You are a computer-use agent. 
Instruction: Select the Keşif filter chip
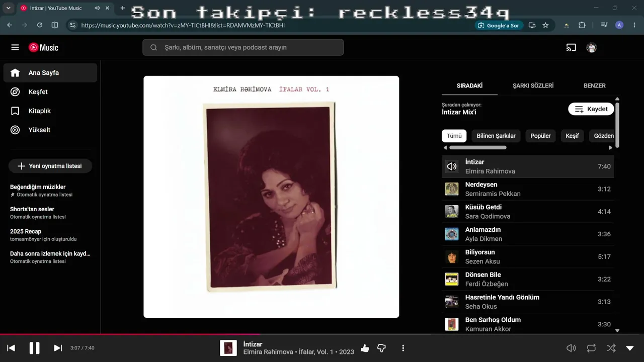point(573,136)
